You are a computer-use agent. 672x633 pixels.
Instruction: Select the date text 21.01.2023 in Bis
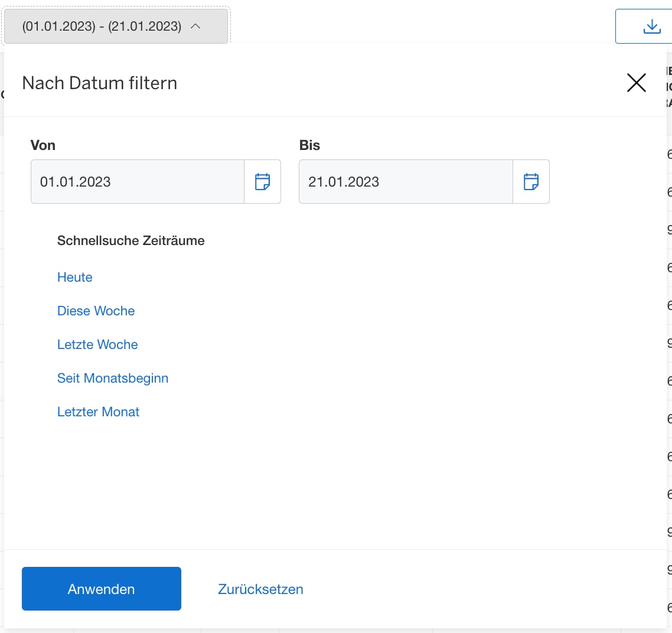click(345, 181)
